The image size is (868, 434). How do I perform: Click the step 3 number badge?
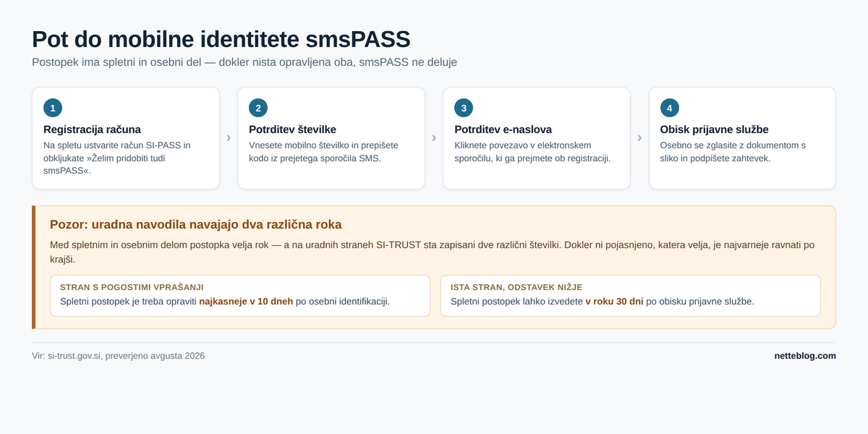tap(464, 109)
